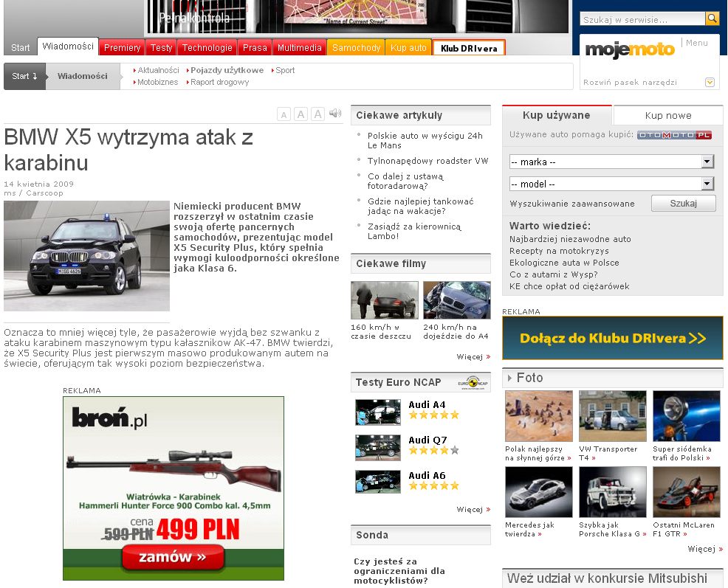728x588 pixels.
Task: Focus the Szukaj w serwisie search field
Action: coord(642,19)
